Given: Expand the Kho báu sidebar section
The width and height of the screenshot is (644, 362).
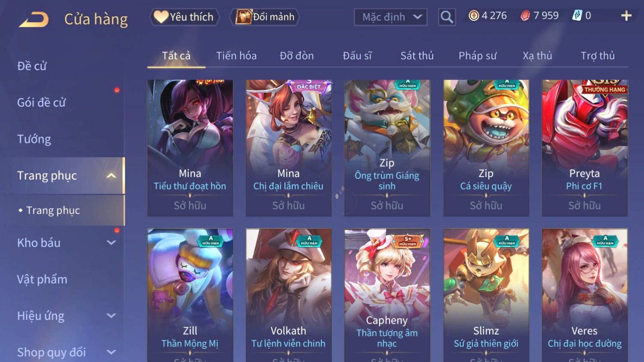Looking at the screenshot, I should (x=111, y=243).
